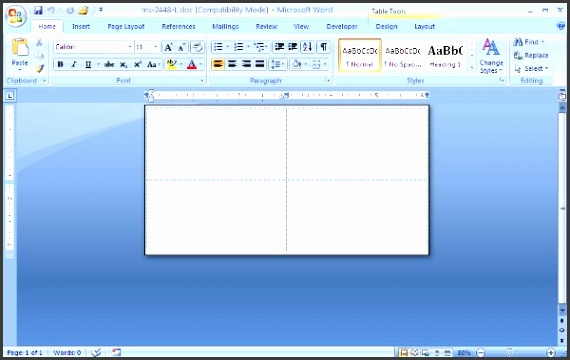Open the font size 11 dropdown
The height and width of the screenshot is (360, 570).
click(156, 47)
